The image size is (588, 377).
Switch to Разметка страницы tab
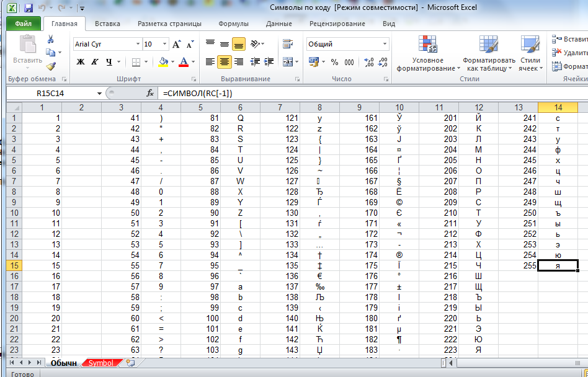tap(169, 24)
